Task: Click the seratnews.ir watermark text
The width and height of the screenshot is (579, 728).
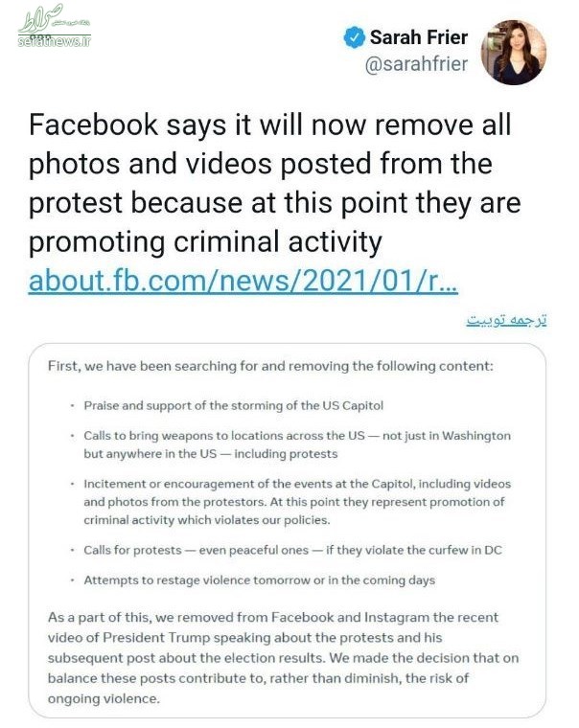Action: coord(55,41)
